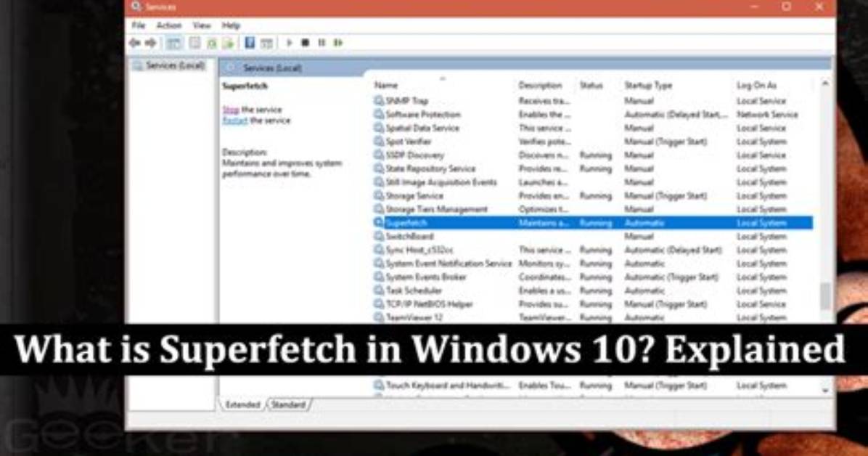Click the Export List toolbar icon

coord(228,43)
